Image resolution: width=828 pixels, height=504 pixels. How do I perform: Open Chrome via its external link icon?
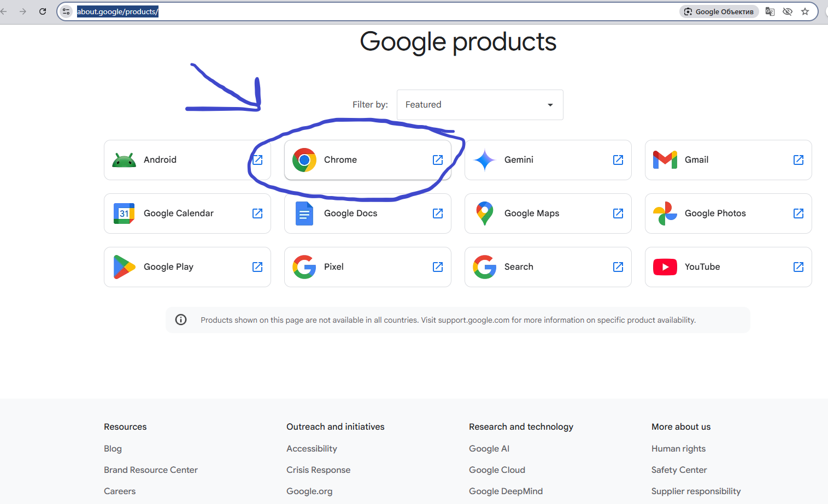pos(438,160)
